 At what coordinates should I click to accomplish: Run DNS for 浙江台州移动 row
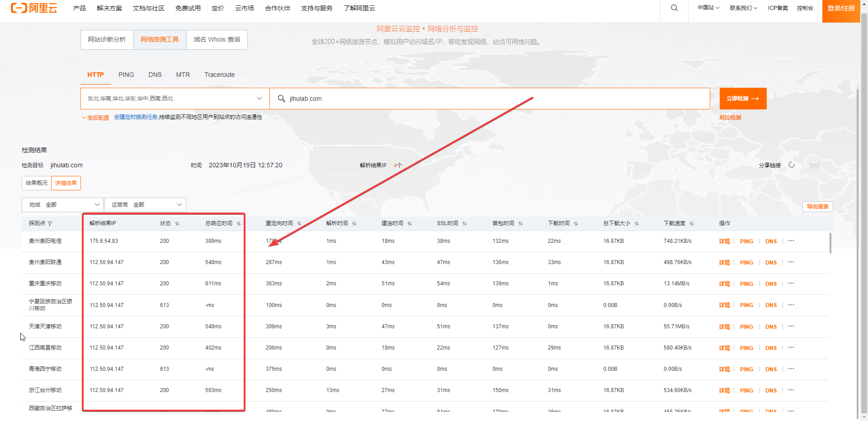771,391
